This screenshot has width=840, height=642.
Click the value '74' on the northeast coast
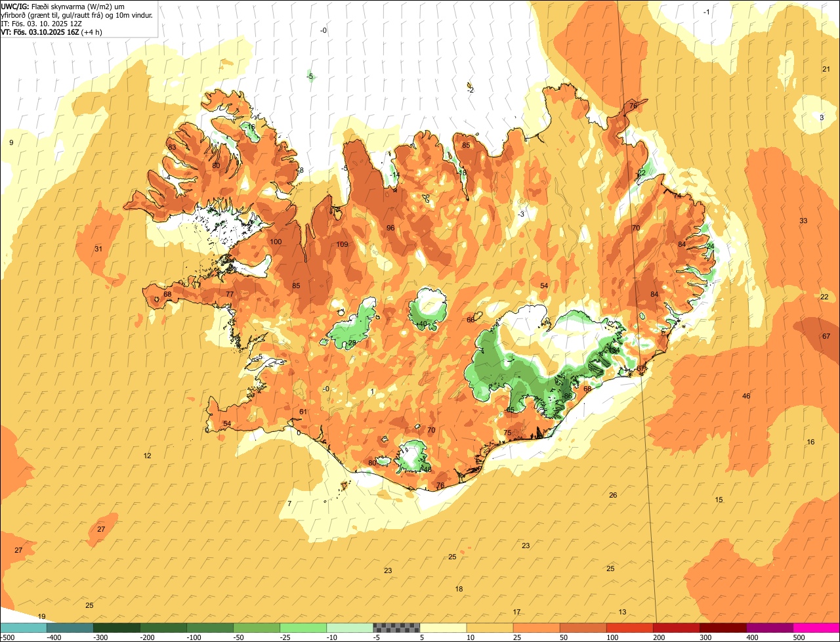coord(677,196)
